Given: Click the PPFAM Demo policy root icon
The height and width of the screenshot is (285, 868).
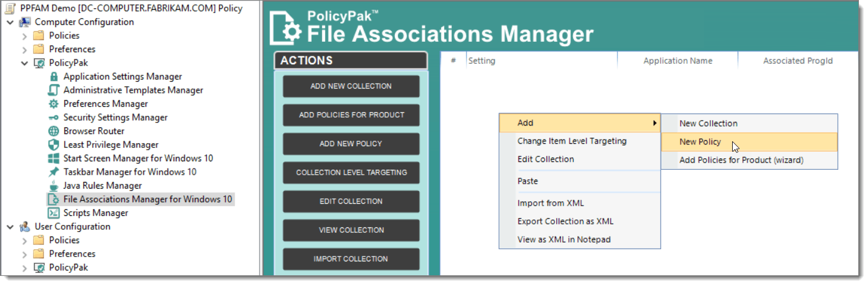Looking at the screenshot, I should click(x=10, y=8).
